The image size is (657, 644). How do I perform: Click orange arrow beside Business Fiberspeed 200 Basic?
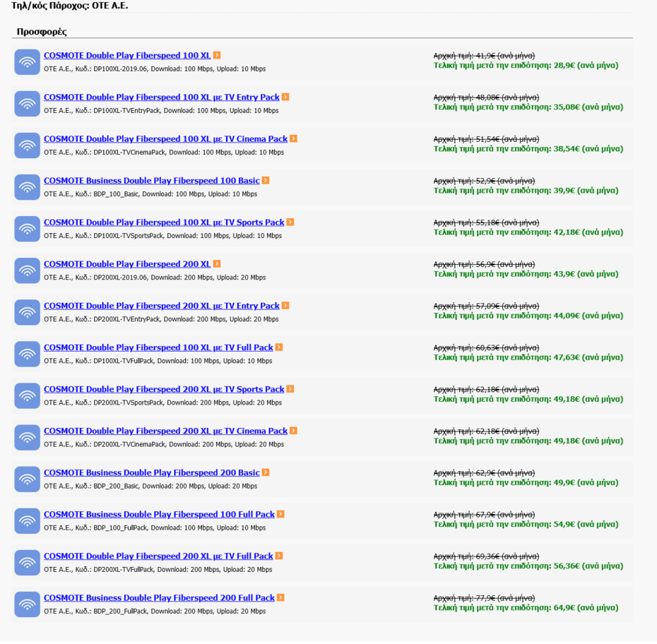pyautogui.click(x=266, y=472)
